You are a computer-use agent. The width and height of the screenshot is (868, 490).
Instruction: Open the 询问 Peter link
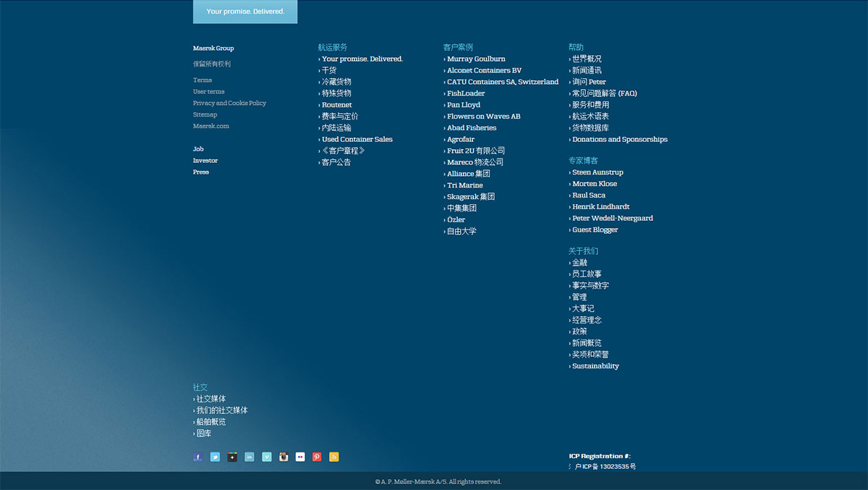point(587,82)
